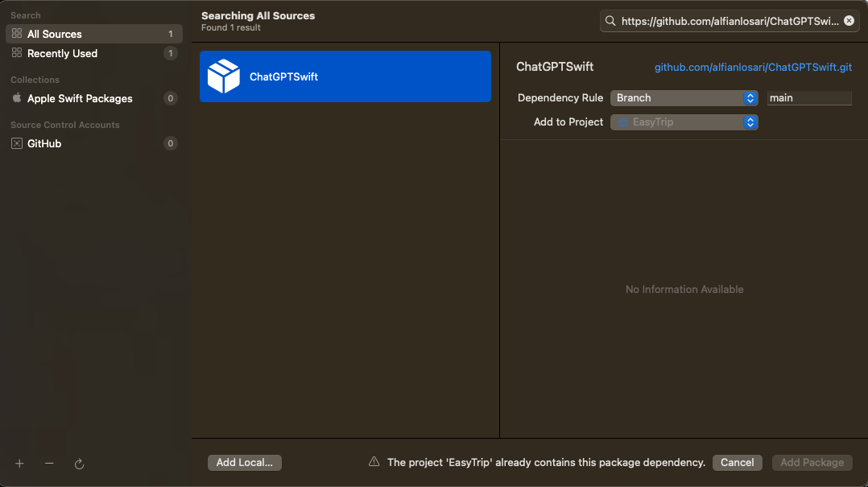Click the Add Local... button
Screen dimensions: 868x487
245,463
